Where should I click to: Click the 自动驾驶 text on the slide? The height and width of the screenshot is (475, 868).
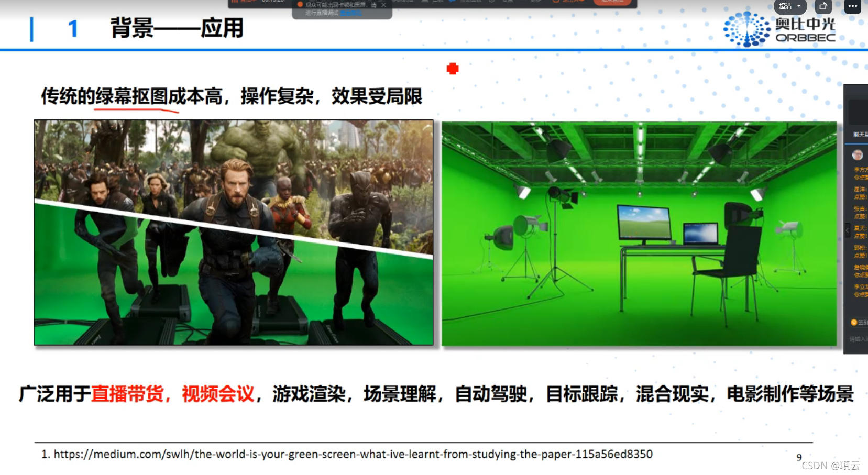point(491,394)
